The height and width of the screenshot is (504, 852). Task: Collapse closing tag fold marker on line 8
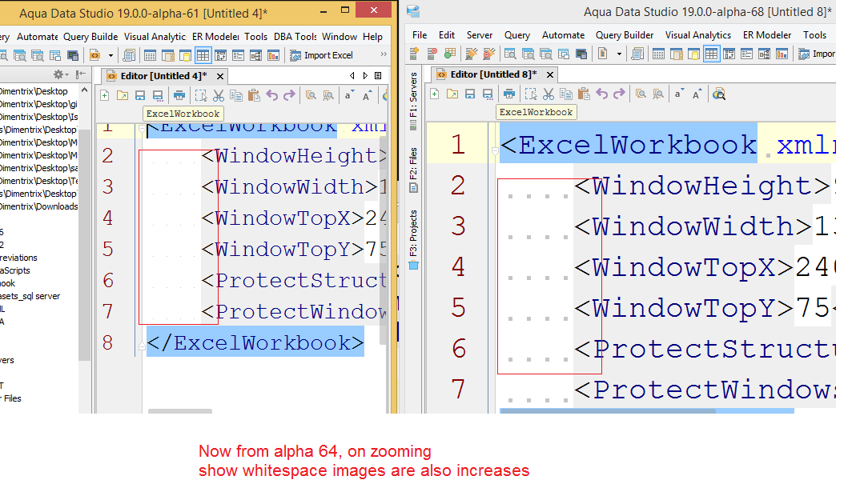pyautogui.click(x=142, y=346)
